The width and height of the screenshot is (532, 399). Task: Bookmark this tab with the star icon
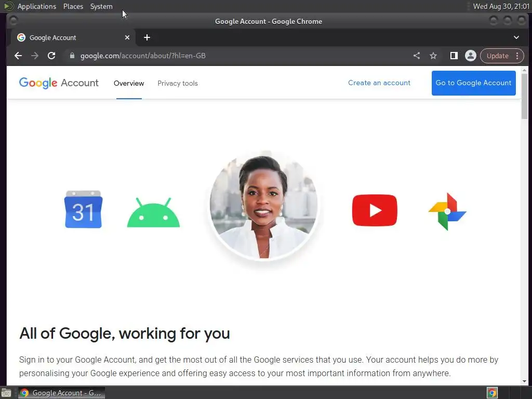(x=433, y=56)
